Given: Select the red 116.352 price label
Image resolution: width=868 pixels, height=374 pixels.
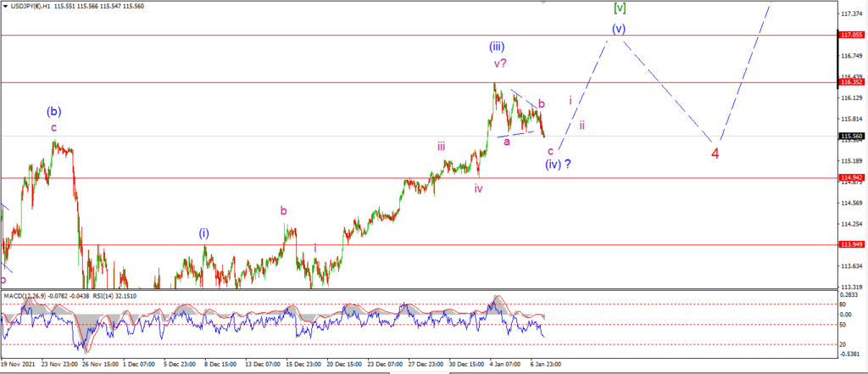Looking at the screenshot, I should pyautogui.click(x=853, y=82).
